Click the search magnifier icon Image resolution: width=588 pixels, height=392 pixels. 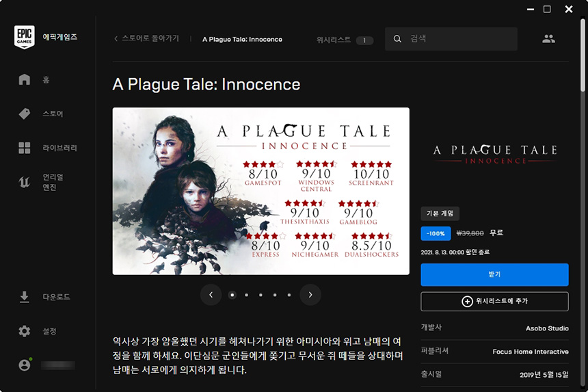coord(397,38)
